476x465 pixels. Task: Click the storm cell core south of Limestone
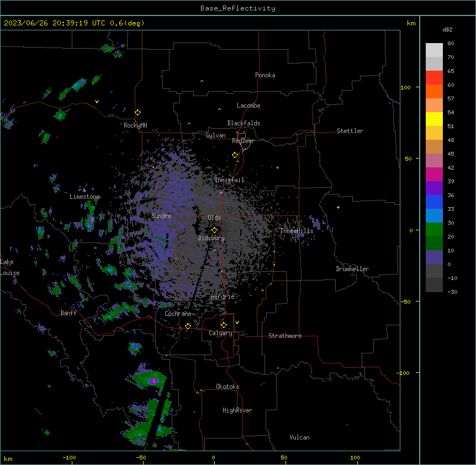click(90, 221)
